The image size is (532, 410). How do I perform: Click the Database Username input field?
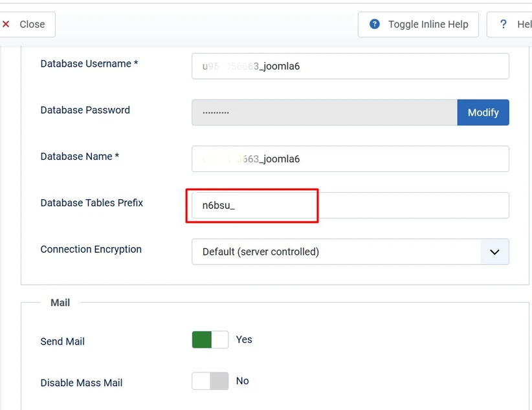350,66
